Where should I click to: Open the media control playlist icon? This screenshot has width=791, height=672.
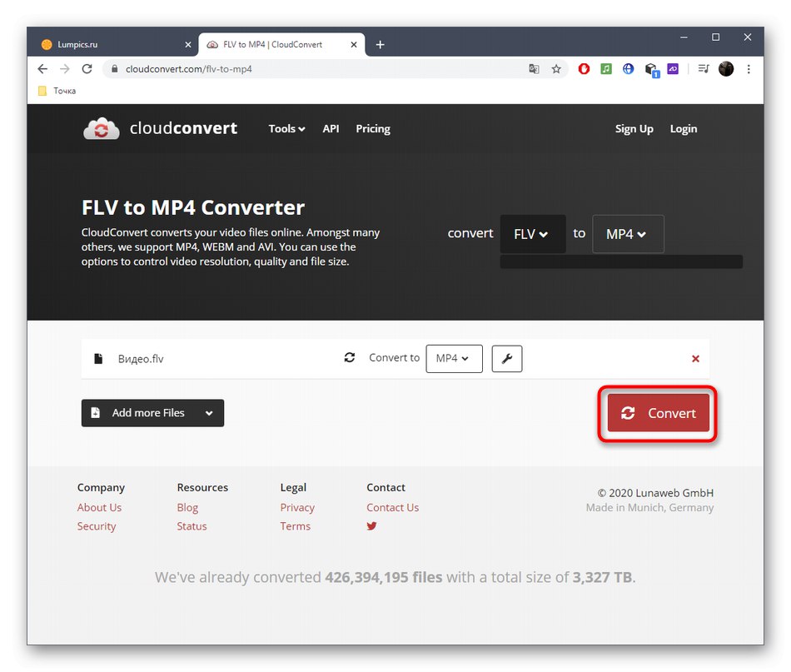pyautogui.click(x=704, y=68)
